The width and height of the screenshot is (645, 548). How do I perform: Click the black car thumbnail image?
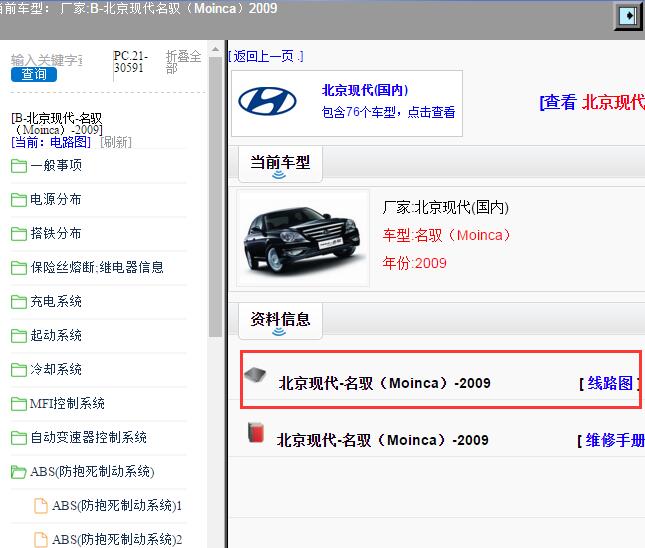(x=304, y=238)
